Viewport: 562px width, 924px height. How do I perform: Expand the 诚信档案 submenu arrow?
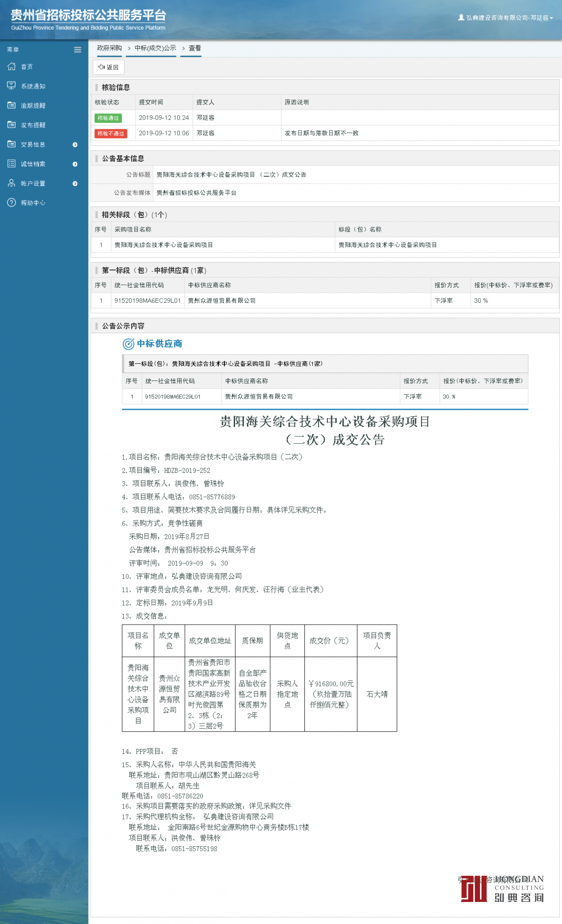(x=75, y=164)
